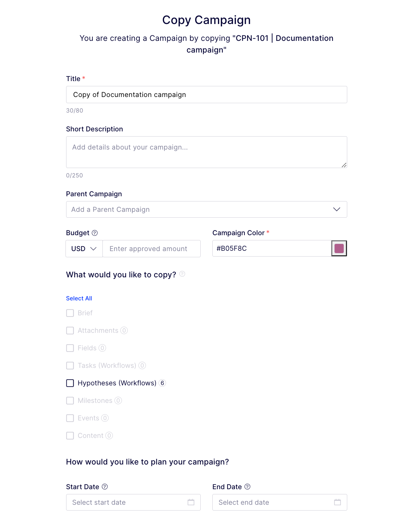Click the Budget help question-mark icon

[x=95, y=233]
